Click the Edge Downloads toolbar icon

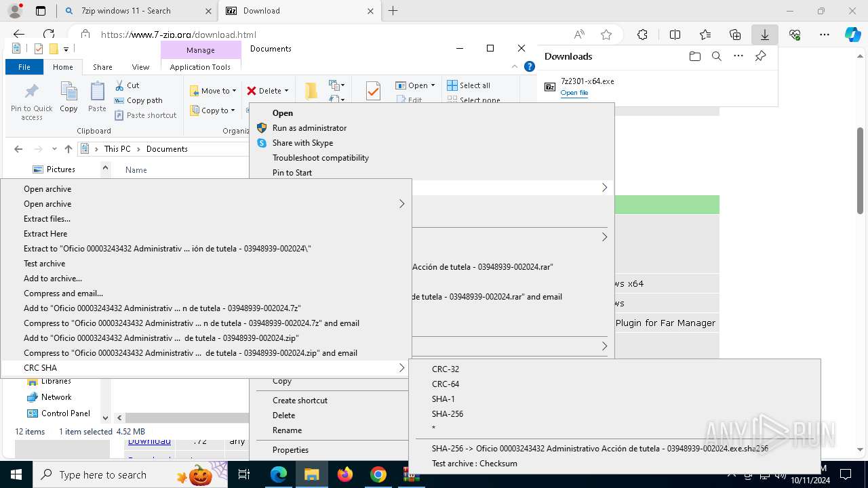764,35
